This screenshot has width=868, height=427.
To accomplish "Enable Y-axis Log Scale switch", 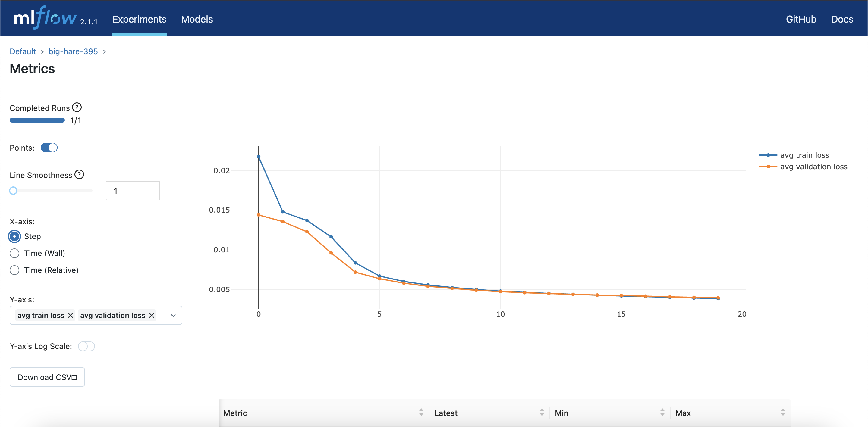I will pos(86,346).
